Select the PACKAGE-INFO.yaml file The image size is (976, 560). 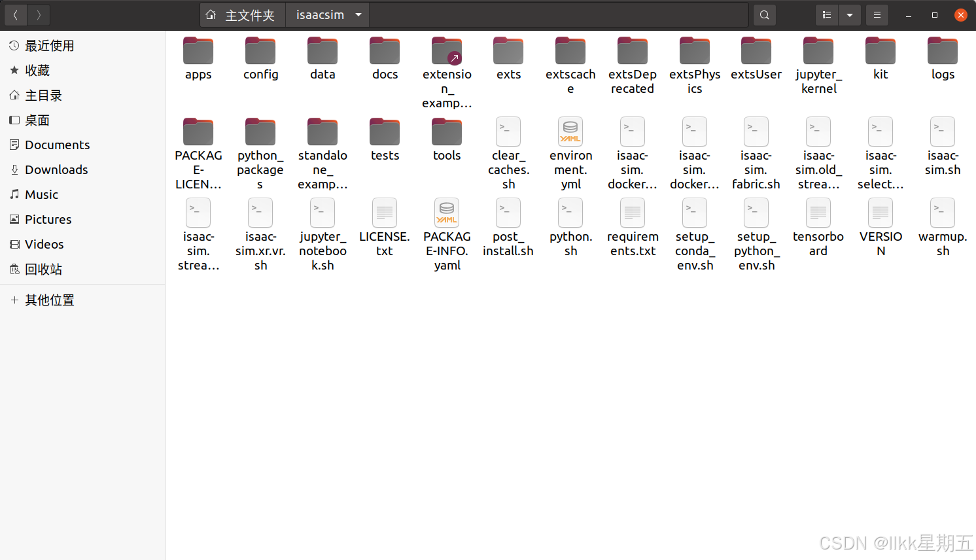[x=447, y=235]
